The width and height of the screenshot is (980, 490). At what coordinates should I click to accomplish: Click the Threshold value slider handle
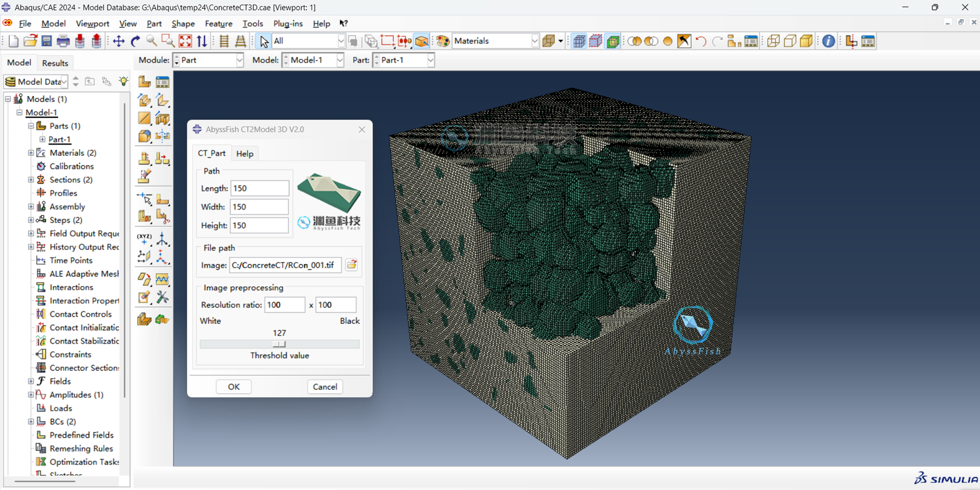pyautogui.click(x=279, y=344)
